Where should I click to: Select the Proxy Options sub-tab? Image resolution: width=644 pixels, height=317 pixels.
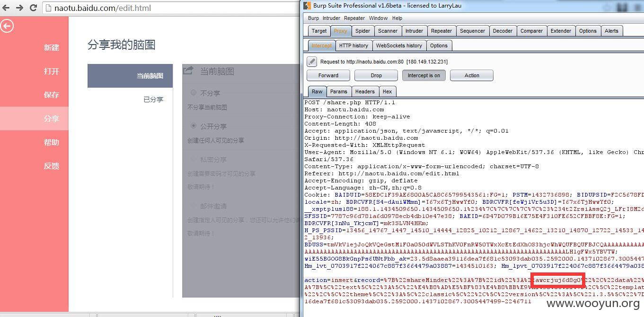[439, 45]
